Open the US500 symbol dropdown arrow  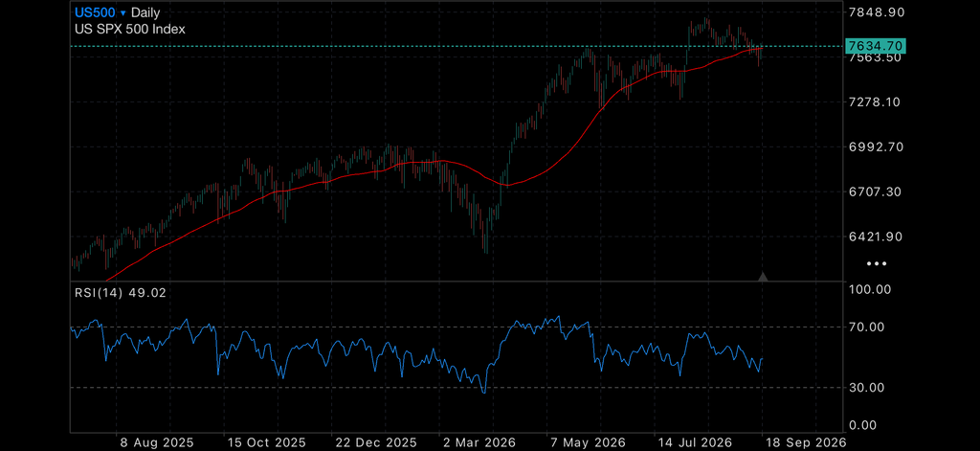tap(123, 13)
